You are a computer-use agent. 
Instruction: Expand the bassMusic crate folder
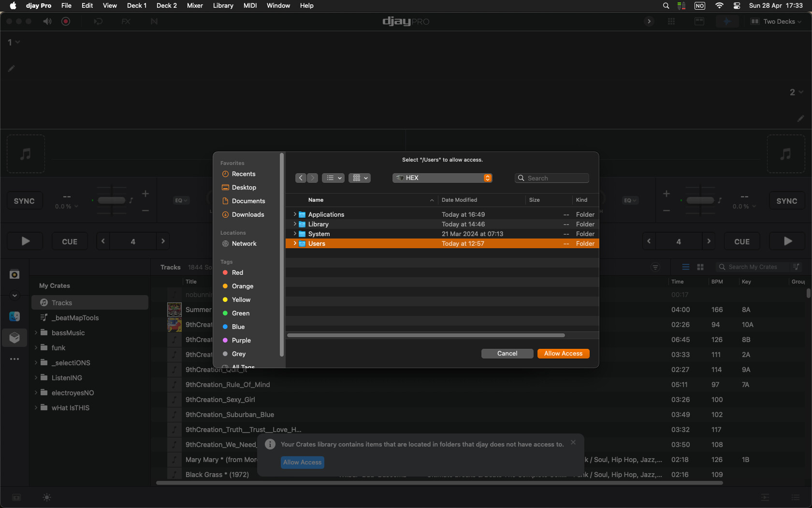[36, 333]
